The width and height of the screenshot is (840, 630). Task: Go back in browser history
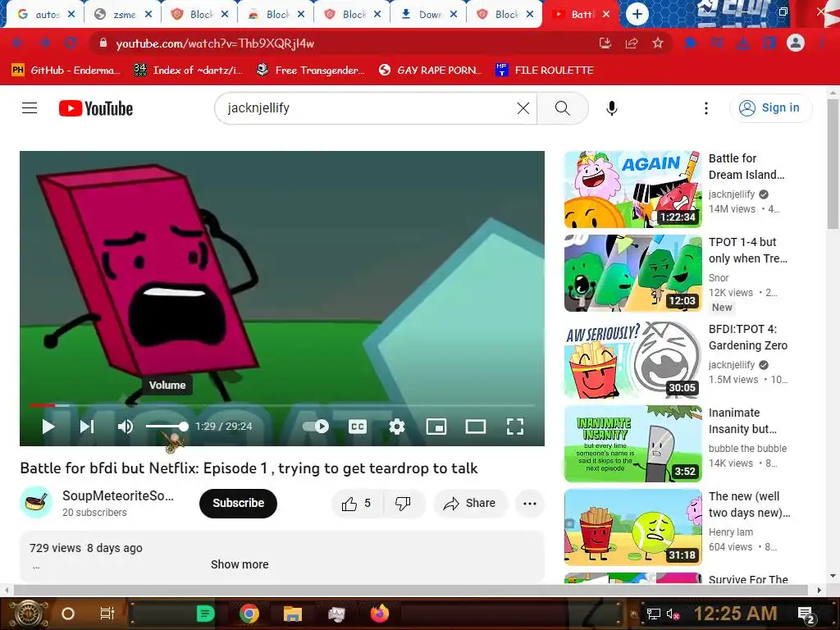click(17, 43)
